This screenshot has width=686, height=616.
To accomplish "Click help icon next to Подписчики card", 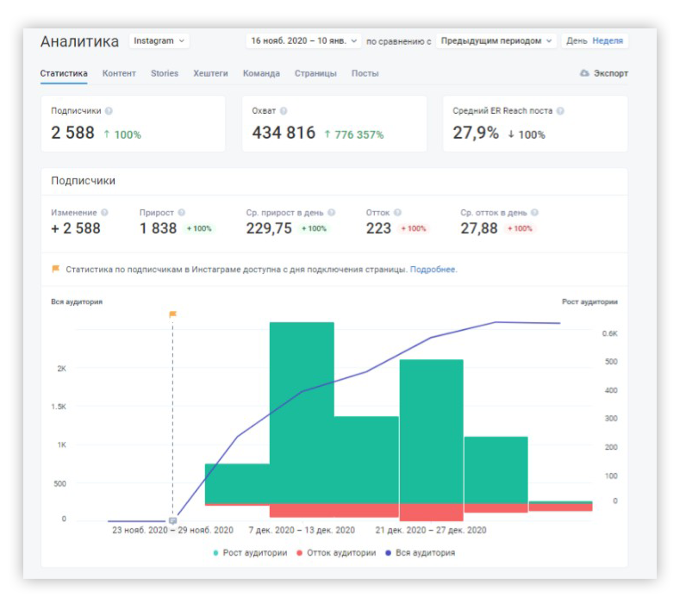I will point(109,111).
